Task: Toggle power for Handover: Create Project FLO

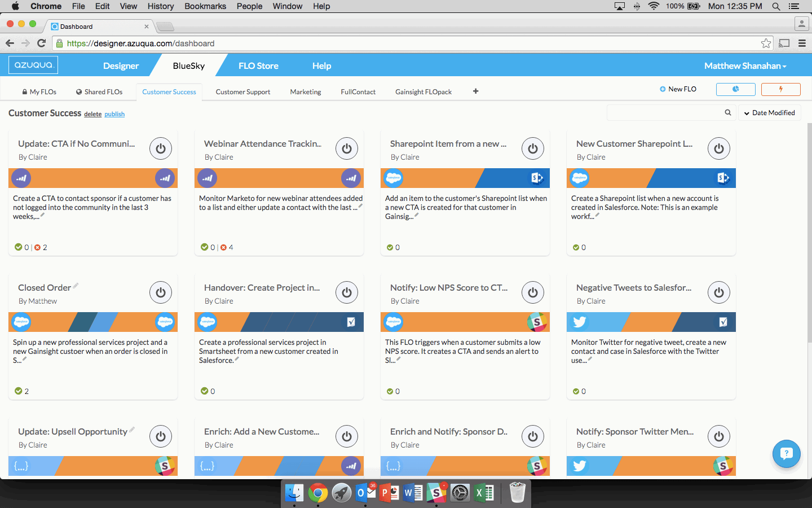Action: [347, 292]
